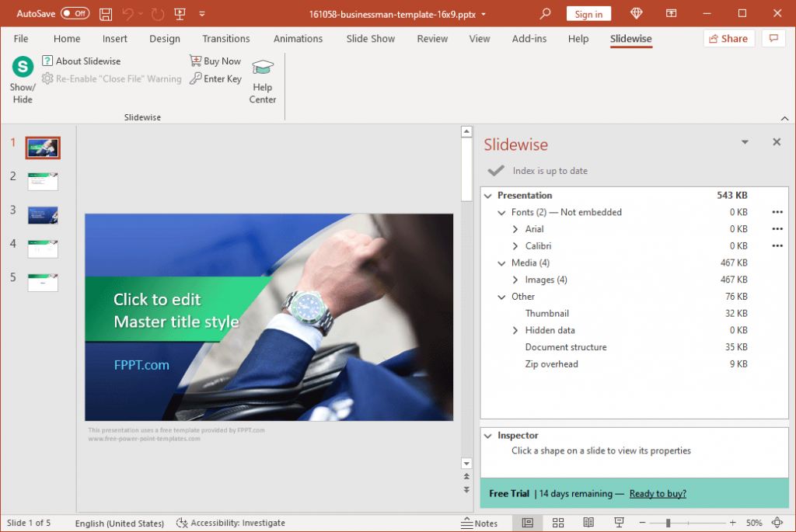Image resolution: width=796 pixels, height=532 pixels.
Task: Switch to Slide Sorter view in status bar
Action: tap(558, 522)
